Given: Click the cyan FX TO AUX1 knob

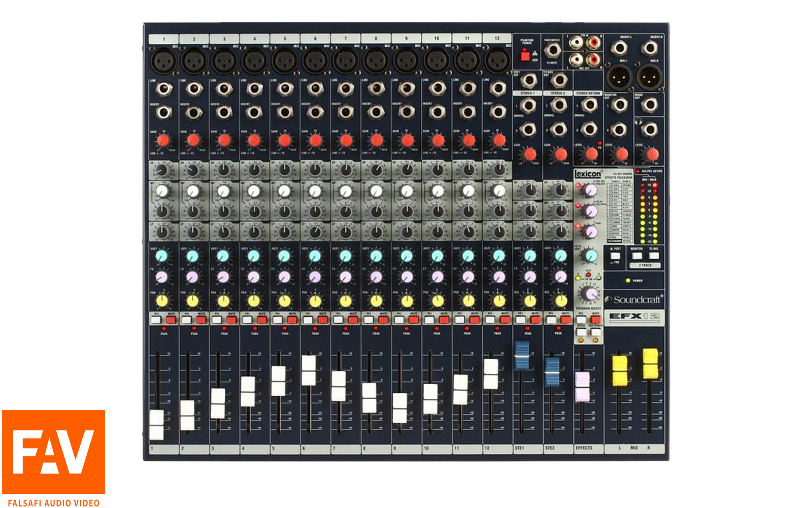Looking at the screenshot, I should [591, 255].
